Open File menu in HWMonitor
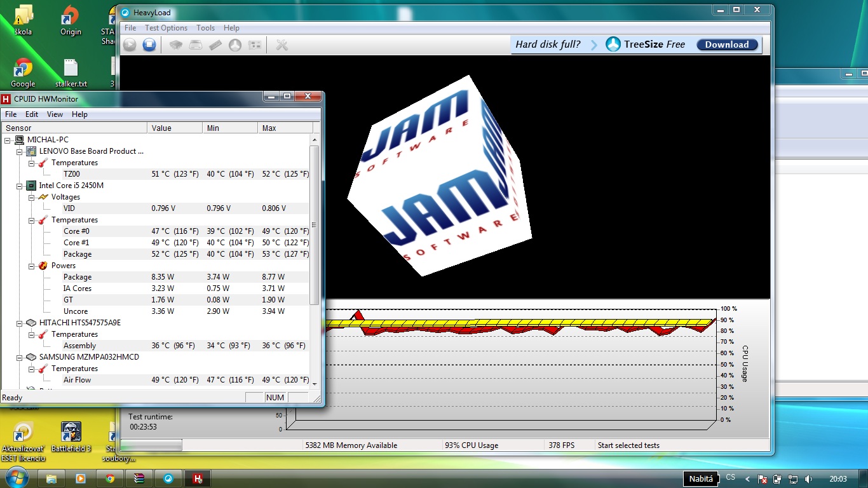 [x=11, y=114]
